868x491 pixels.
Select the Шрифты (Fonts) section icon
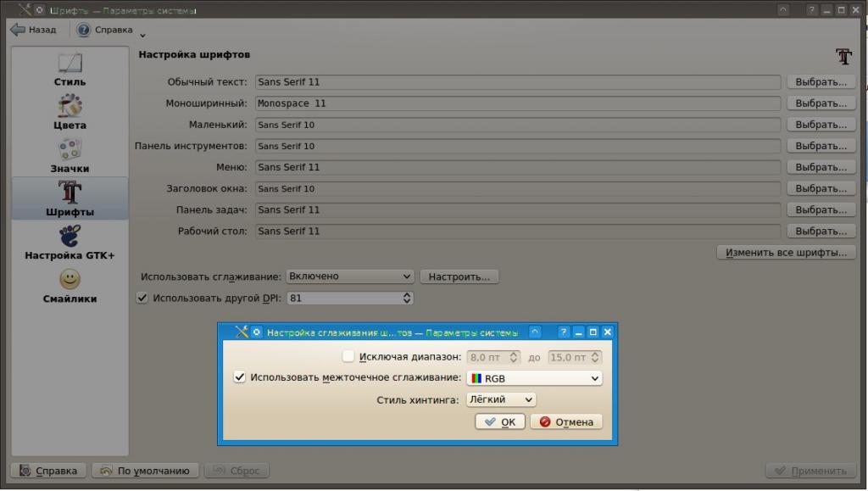tap(70, 192)
